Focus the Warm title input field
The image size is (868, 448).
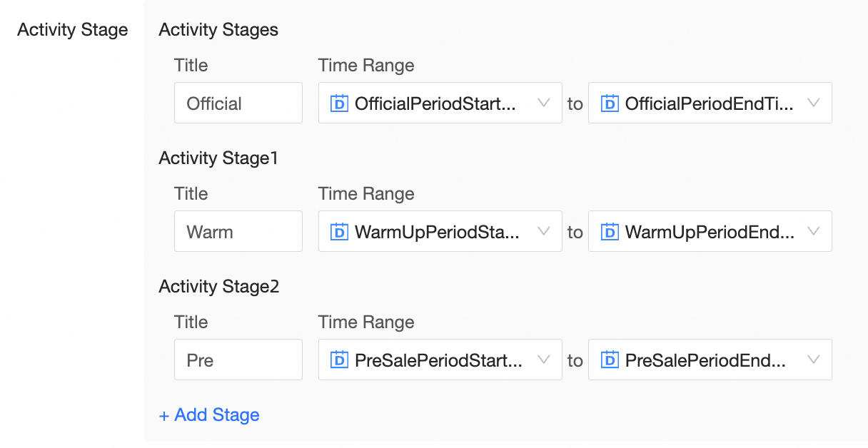click(x=238, y=232)
